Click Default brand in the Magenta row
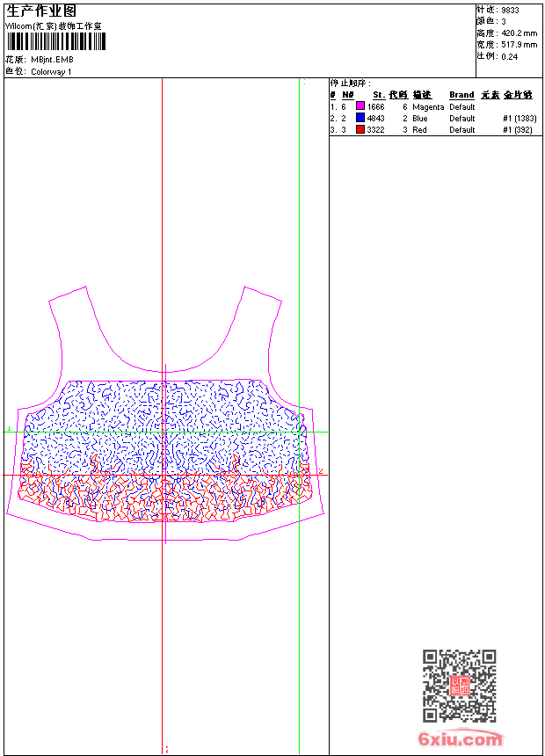The width and height of the screenshot is (545, 756). 462,107
